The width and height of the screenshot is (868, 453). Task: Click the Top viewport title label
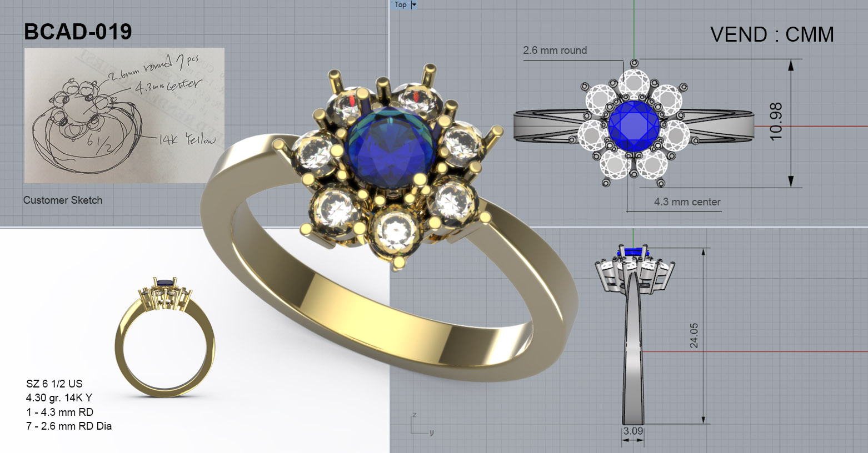[x=401, y=4]
